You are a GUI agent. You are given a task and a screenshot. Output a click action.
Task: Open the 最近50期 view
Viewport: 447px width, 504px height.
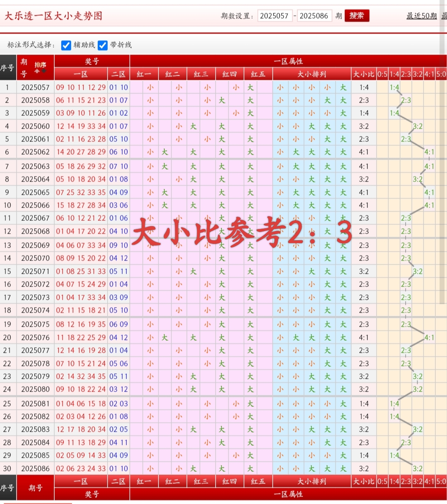[x=421, y=16]
